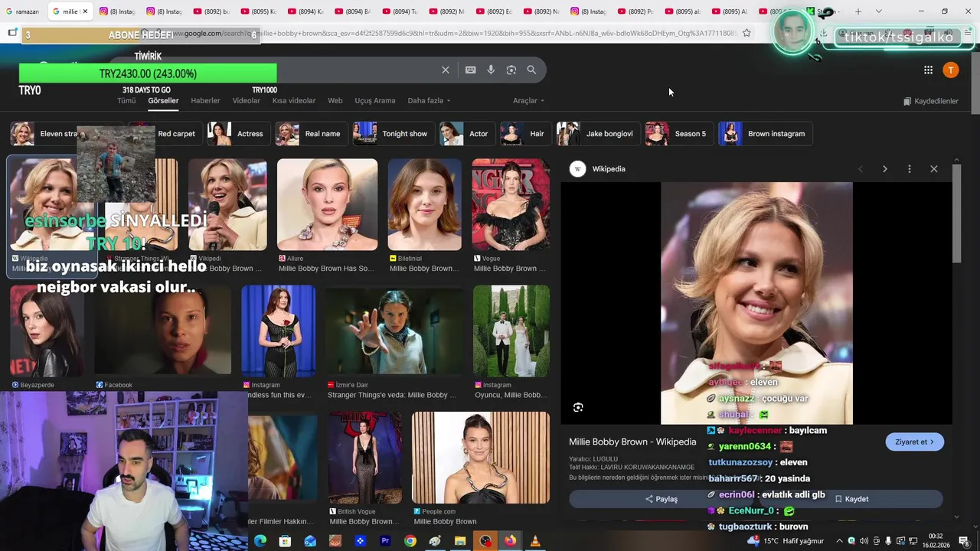Image resolution: width=980 pixels, height=551 pixels.
Task: Select the Haberler tab
Action: (205, 100)
